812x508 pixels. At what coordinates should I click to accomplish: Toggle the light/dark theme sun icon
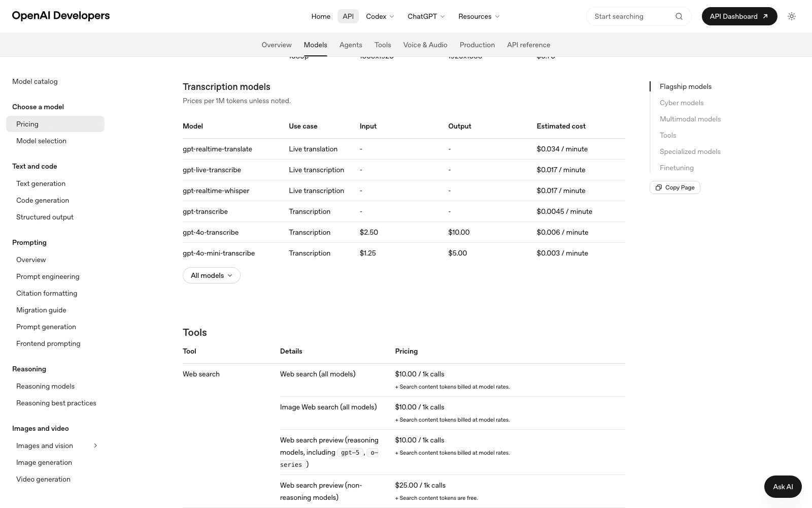tap(792, 16)
